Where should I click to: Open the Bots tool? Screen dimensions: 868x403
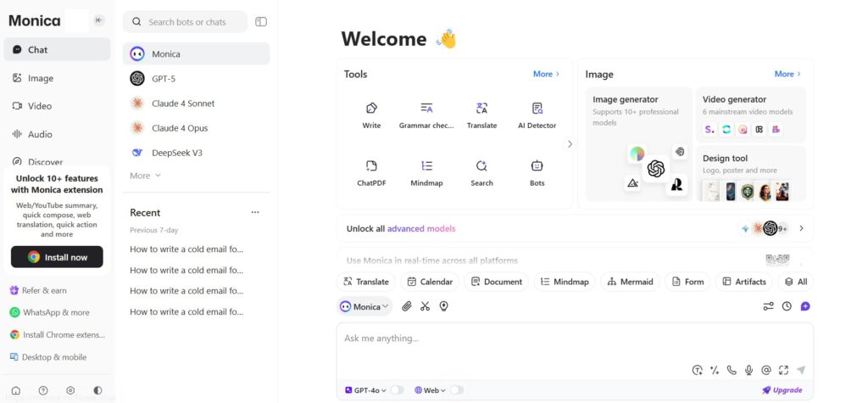point(537,173)
